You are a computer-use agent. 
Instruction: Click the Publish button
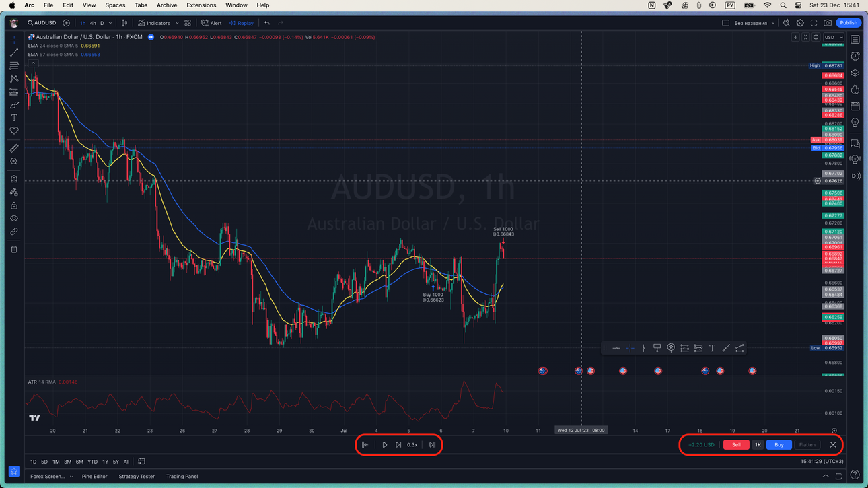pyautogui.click(x=848, y=23)
